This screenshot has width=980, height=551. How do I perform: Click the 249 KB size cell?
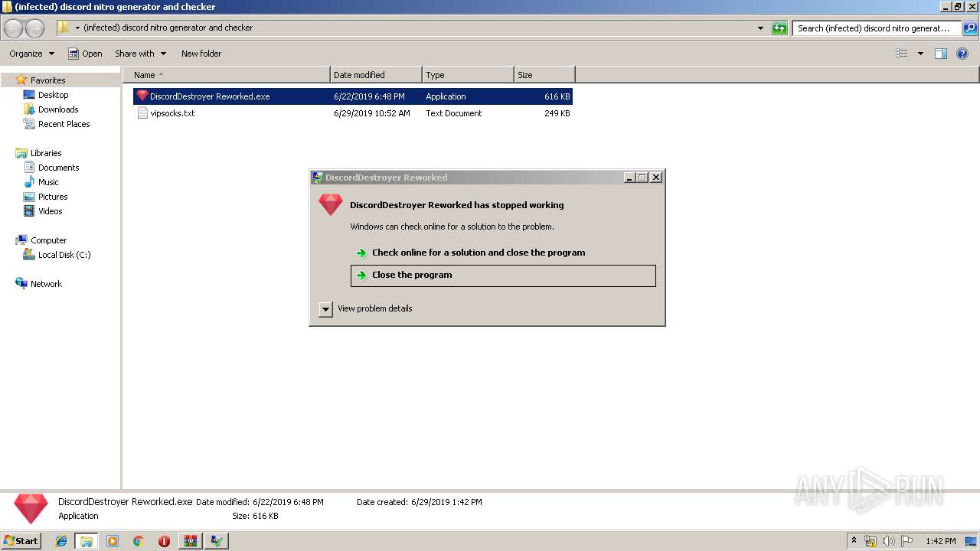557,113
